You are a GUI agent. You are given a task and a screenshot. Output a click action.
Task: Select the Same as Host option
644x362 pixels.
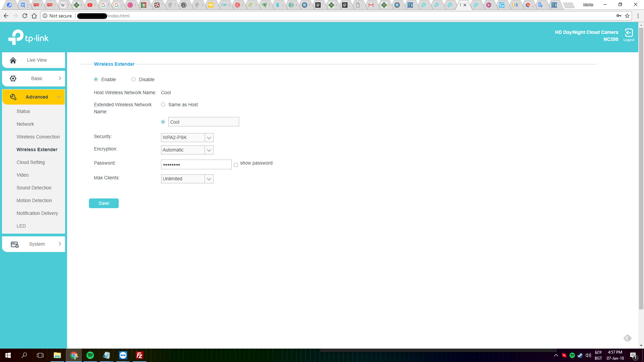click(x=163, y=105)
